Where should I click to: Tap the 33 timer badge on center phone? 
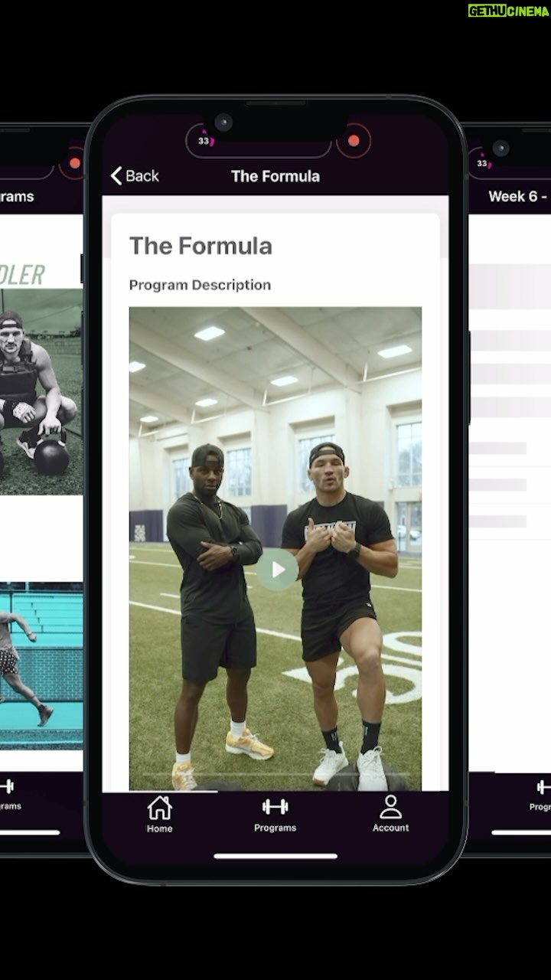(204, 141)
